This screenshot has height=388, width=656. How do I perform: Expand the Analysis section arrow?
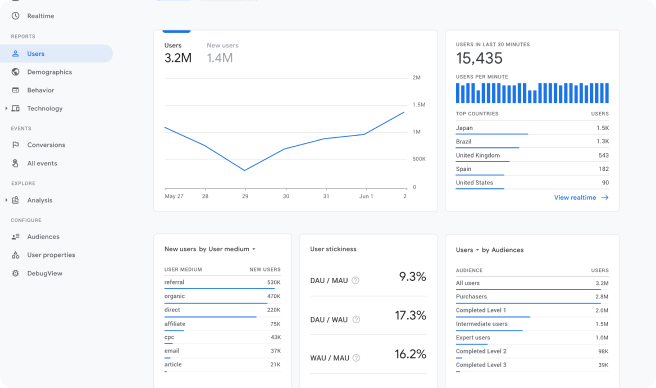[x=6, y=200]
